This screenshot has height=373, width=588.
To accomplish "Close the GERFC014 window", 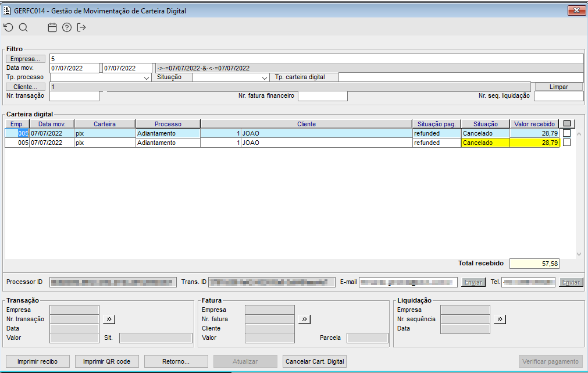I will click(x=576, y=10).
